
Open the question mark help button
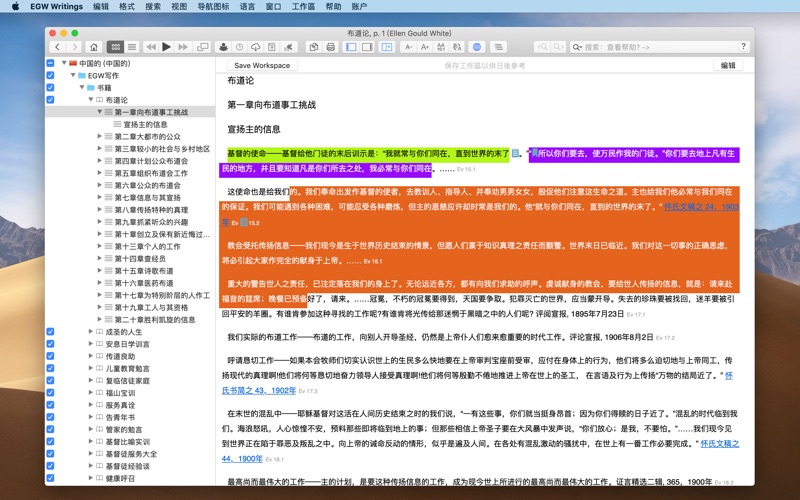pyautogui.click(x=743, y=46)
